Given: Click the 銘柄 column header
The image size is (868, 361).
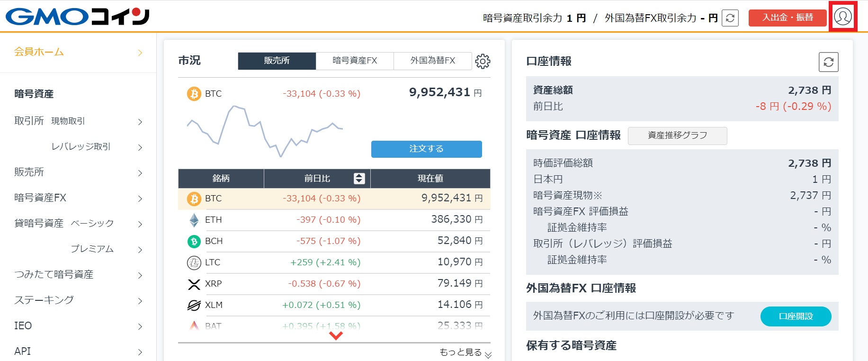Looking at the screenshot, I should [221, 179].
